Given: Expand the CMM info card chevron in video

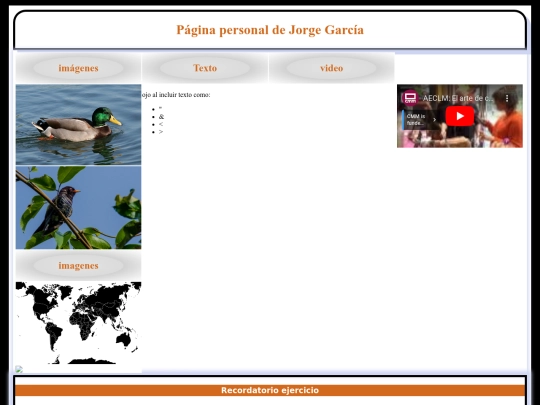Looking at the screenshot, I should (x=434, y=120).
